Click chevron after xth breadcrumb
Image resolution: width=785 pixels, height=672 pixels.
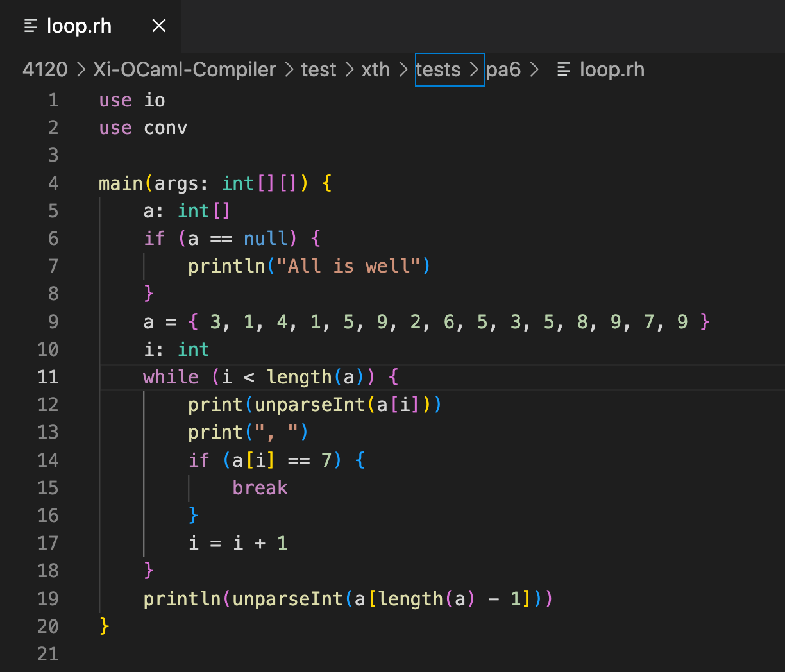[403, 69]
